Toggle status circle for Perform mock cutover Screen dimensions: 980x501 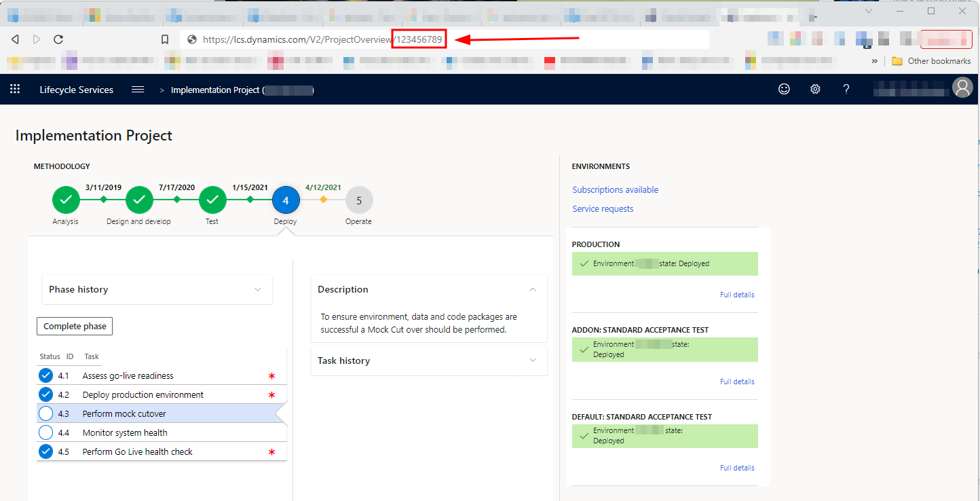pos(45,413)
